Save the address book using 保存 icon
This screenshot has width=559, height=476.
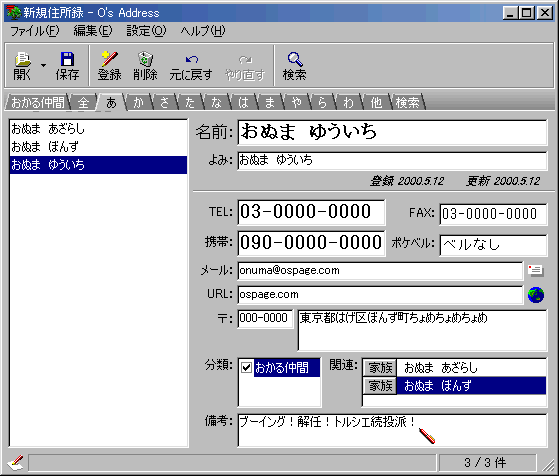(67, 66)
